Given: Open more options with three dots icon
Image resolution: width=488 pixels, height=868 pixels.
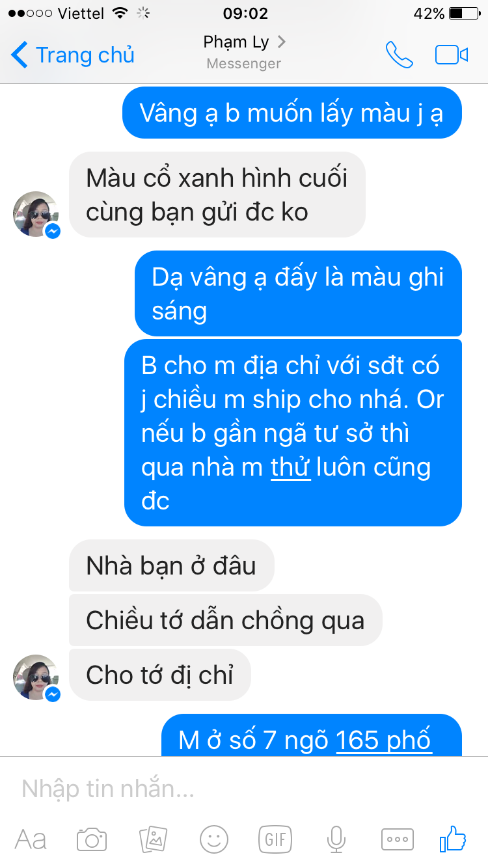Looking at the screenshot, I should tap(397, 839).
